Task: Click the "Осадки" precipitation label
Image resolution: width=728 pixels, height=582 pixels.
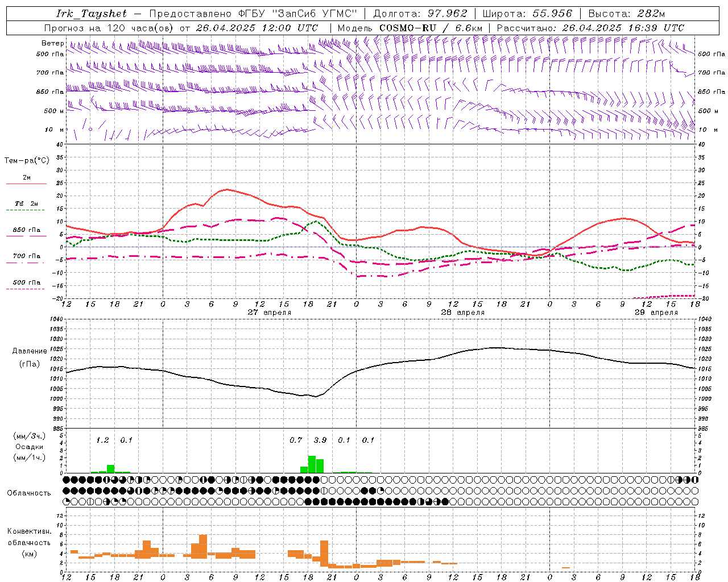Action: tap(30, 447)
